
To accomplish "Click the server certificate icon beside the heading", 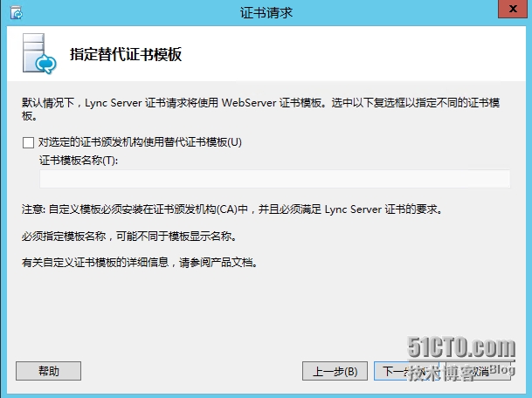I will pos(39,53).
